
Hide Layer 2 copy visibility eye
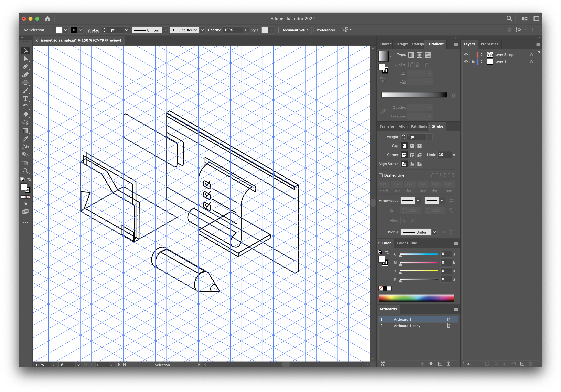pos(466,54)
